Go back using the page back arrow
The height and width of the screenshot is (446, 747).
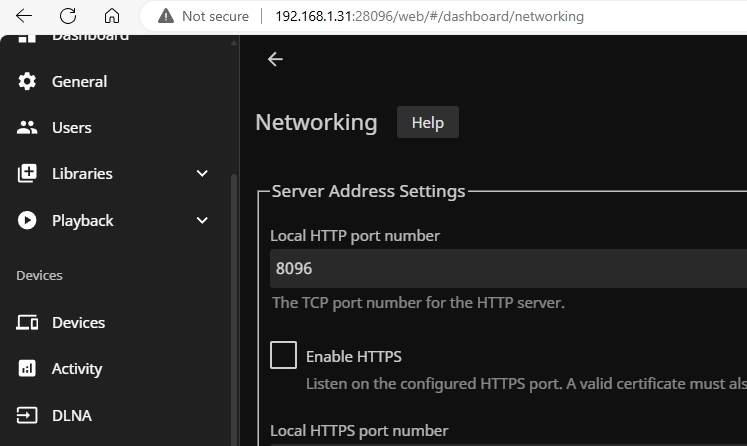275,59
